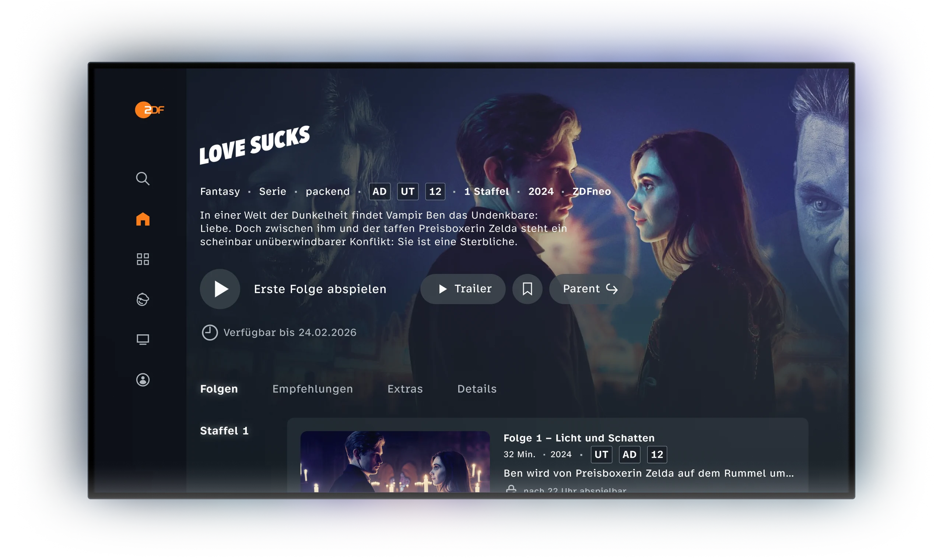The image size is (943, 560).
Task: Start the Trailer
Action: click(x=463, y=289)
